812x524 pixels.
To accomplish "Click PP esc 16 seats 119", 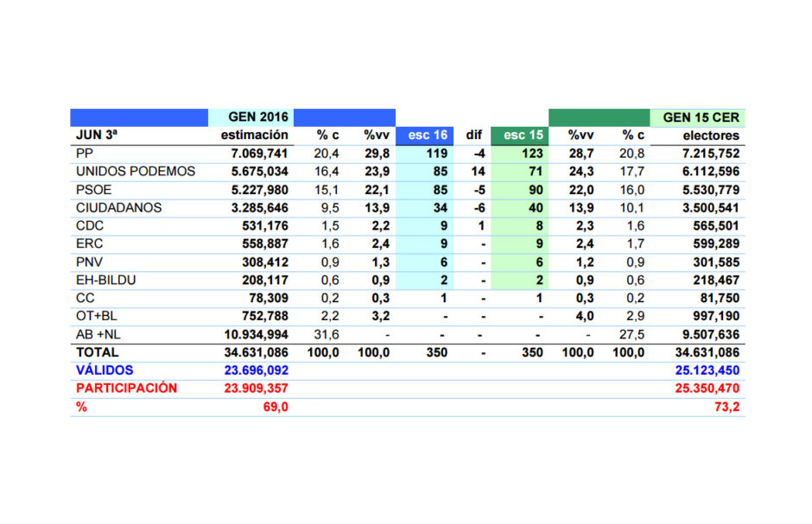I will (x=437, y=154).
